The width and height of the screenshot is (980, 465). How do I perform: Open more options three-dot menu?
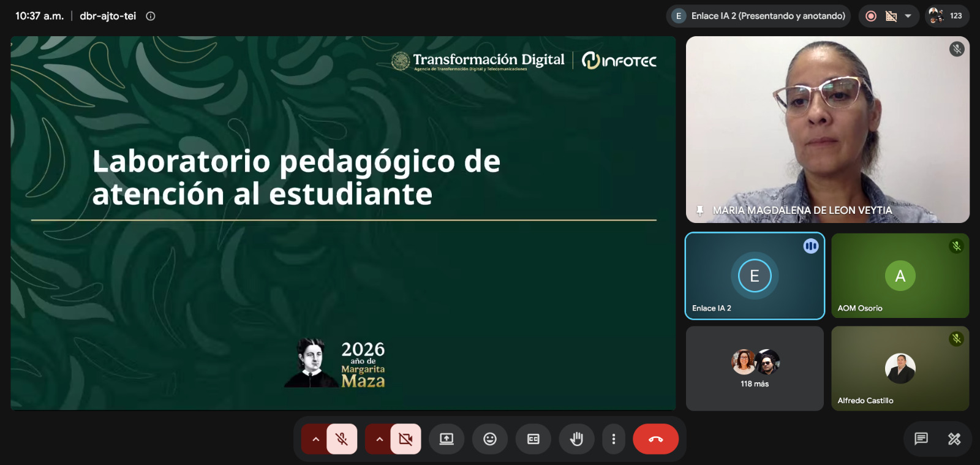point(614,439)
